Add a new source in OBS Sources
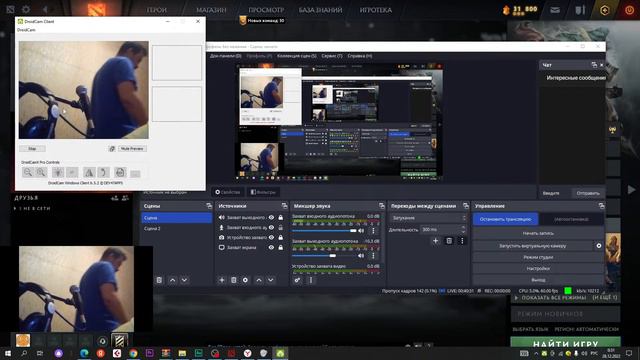The image size is (640, 360). click(222, 280)
